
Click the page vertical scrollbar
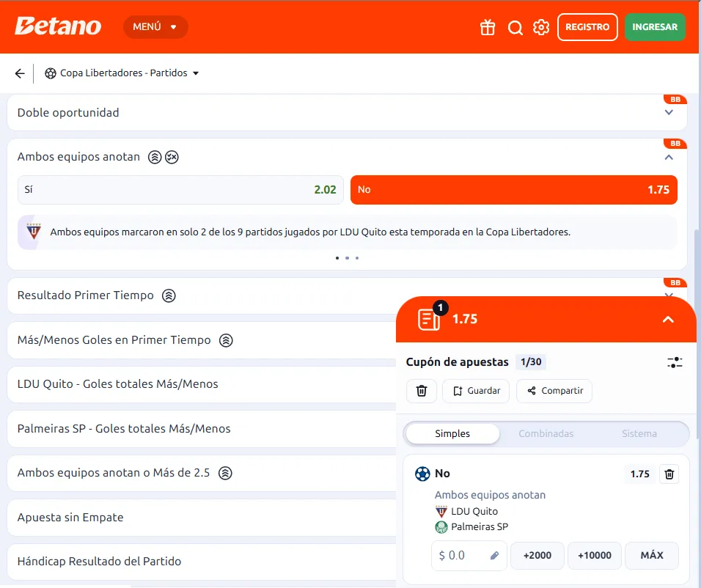pos(698,335)
